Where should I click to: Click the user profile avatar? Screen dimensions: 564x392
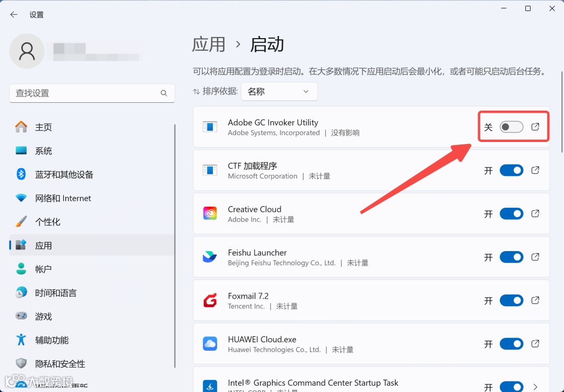[27, 51]
